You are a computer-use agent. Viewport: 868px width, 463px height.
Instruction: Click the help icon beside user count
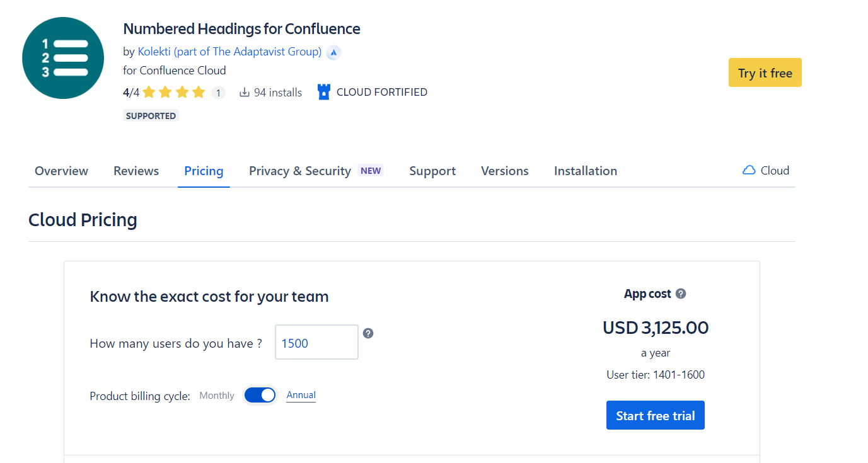click(x=368, y=333)
